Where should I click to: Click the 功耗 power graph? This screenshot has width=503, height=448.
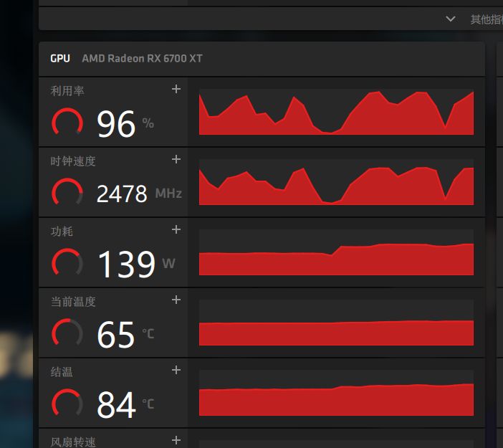[336, 252]
